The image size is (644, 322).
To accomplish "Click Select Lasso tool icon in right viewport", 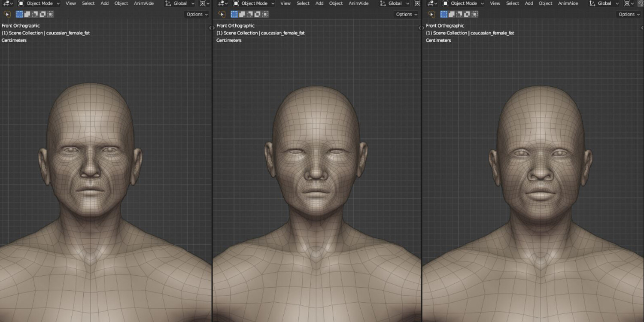I will [x=431, y=14].
